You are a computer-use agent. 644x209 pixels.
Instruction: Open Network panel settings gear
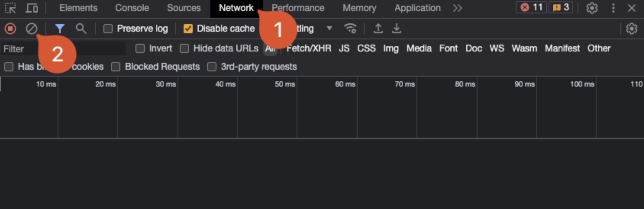632,29
